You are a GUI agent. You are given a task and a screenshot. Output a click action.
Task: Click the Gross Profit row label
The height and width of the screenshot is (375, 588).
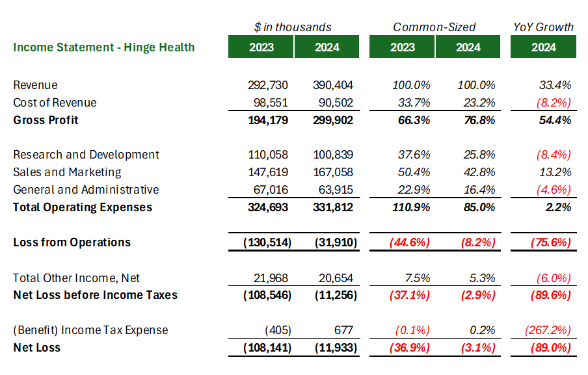(46, 120)
